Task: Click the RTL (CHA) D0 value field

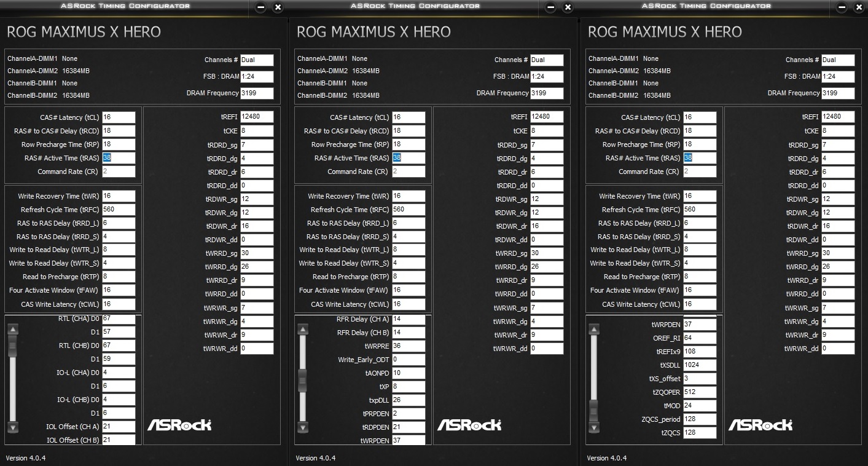Action: (x=119, y=318)
